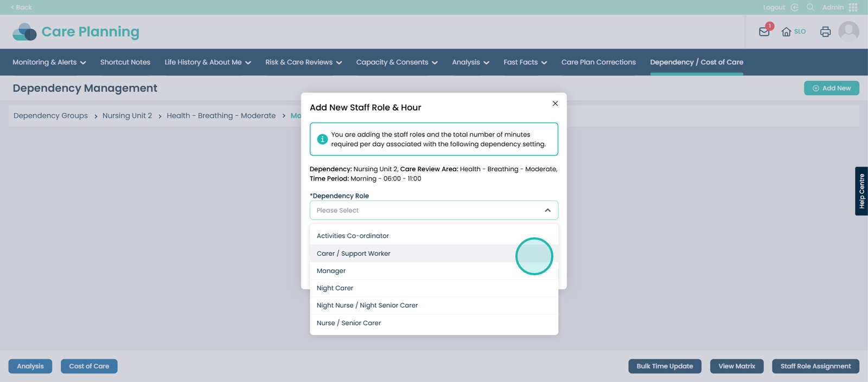
Task: Open the user profile avatar
Action: coord(848,32)
